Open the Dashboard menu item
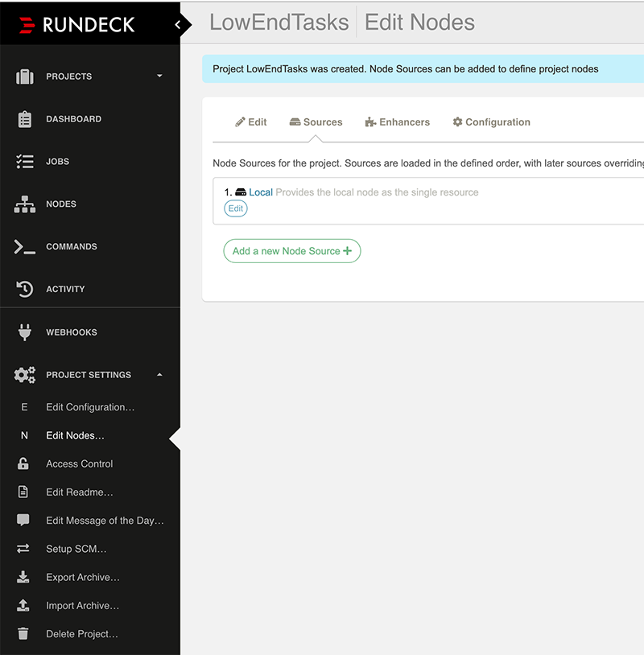Screen dimensions: 644x655 [x=73, y=119]
